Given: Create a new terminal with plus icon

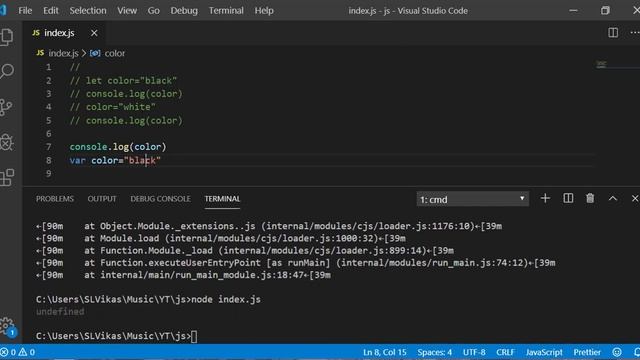Looking at the screenshot, I should pos(545,199).
